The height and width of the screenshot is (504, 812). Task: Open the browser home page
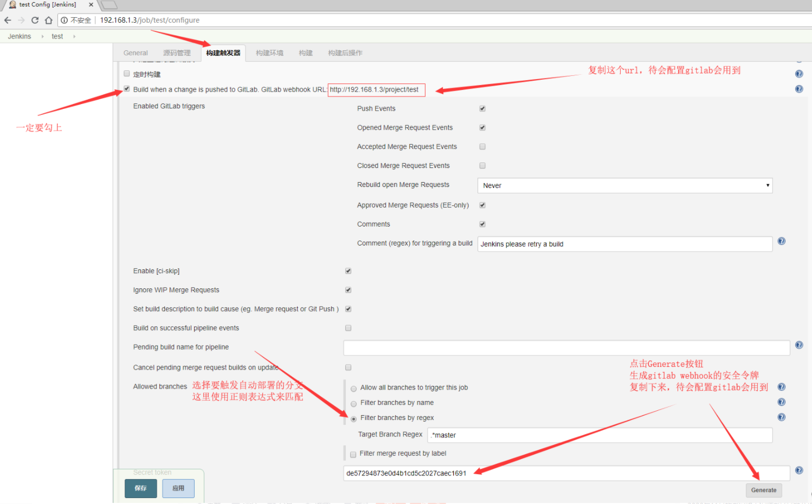[49, 20]
